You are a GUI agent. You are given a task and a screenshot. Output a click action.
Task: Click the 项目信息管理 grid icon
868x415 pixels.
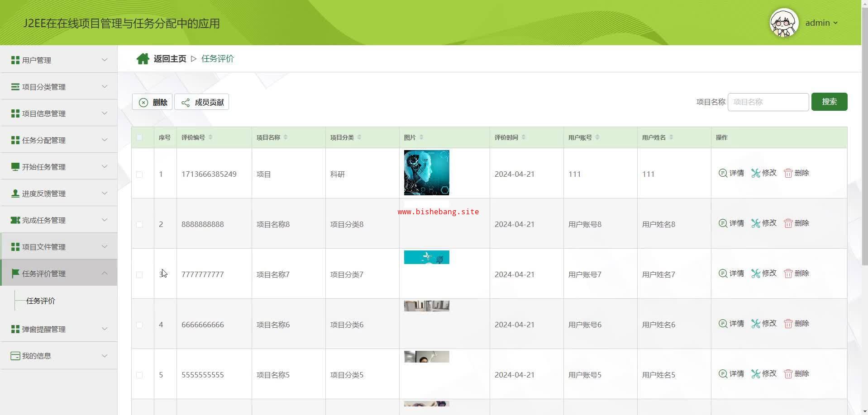(x=15, y=113)
